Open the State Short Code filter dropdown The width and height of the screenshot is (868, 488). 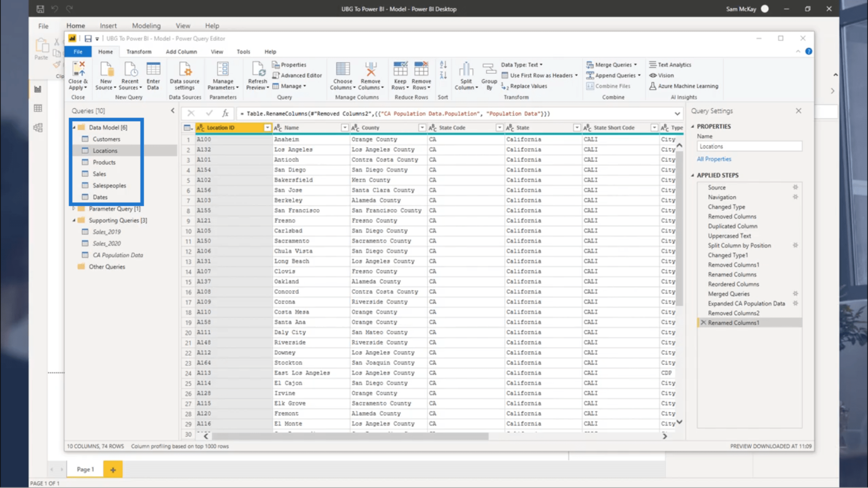point(654,128)
